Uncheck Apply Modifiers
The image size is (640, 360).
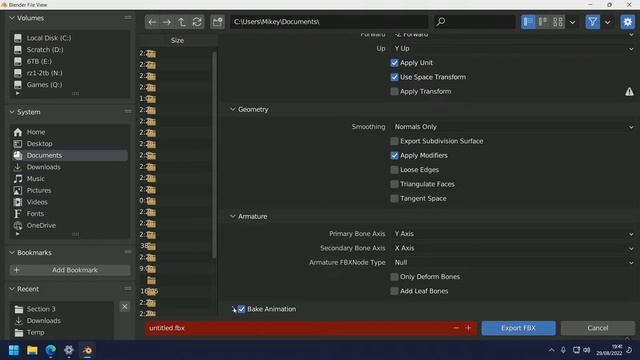tap(394, 156)
